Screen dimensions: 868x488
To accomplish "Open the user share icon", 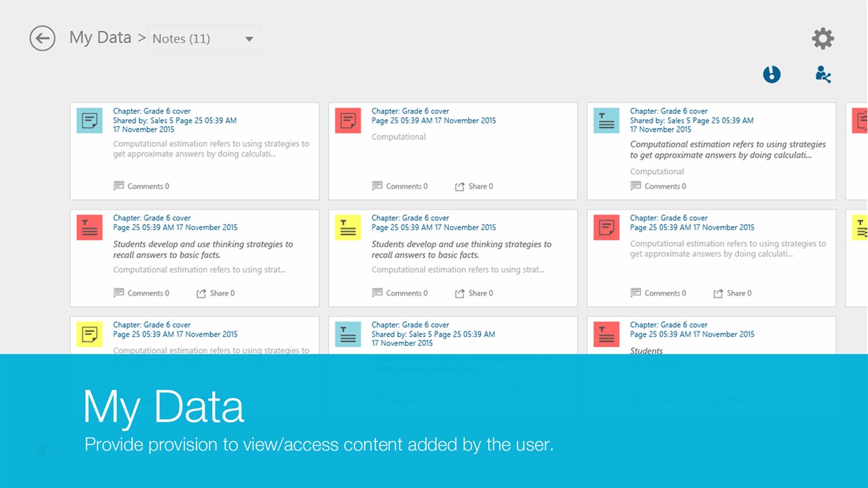I will tap(823, 74).
